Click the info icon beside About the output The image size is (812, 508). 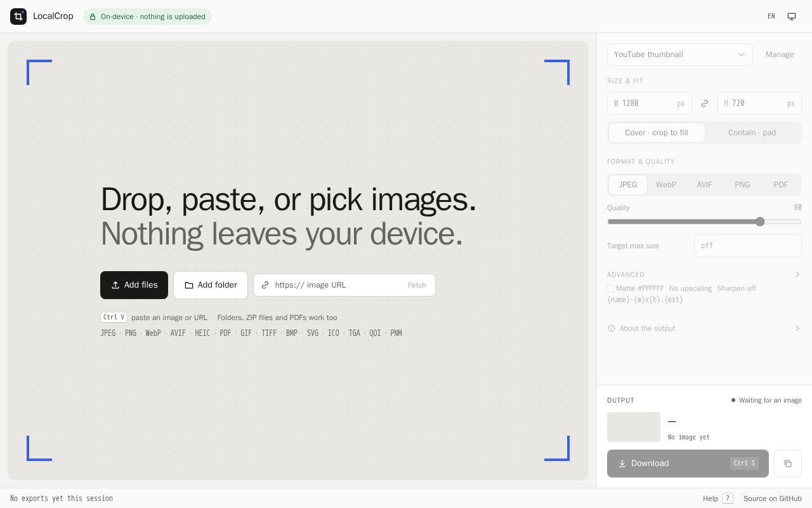(612, 328)
